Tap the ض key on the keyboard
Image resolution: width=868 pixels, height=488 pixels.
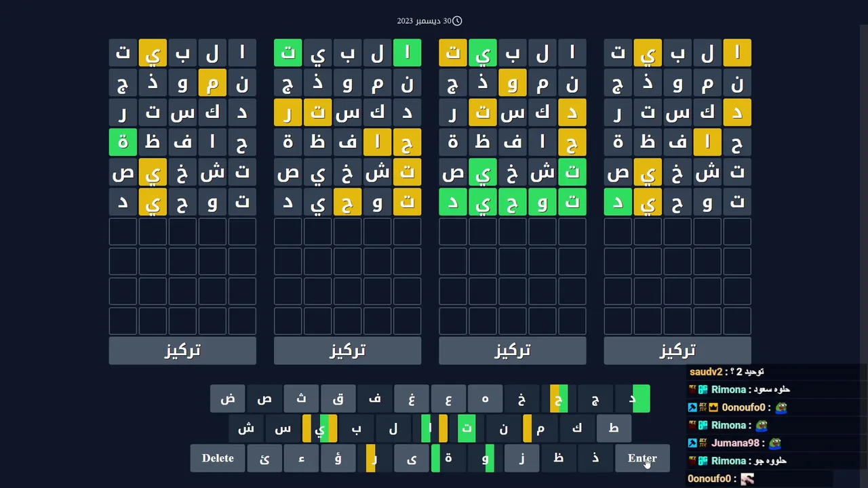click(228, 399)
